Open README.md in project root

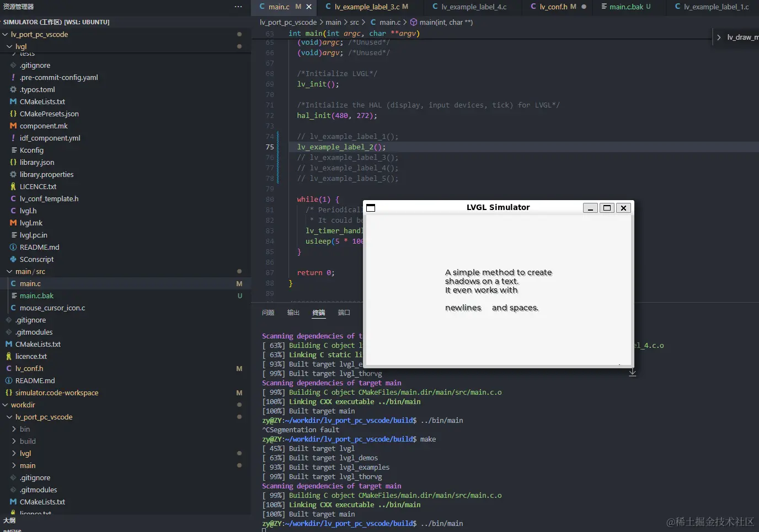(35, 380)
